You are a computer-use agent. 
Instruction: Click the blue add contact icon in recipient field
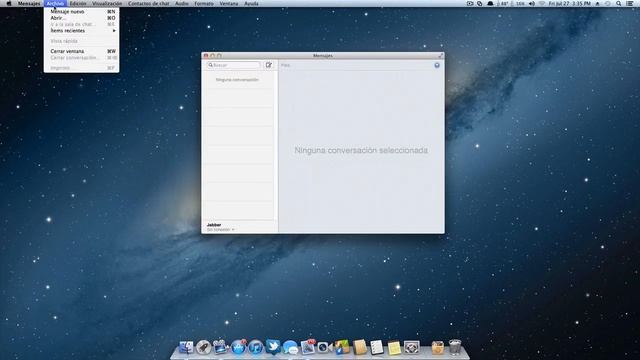(437, 65)
